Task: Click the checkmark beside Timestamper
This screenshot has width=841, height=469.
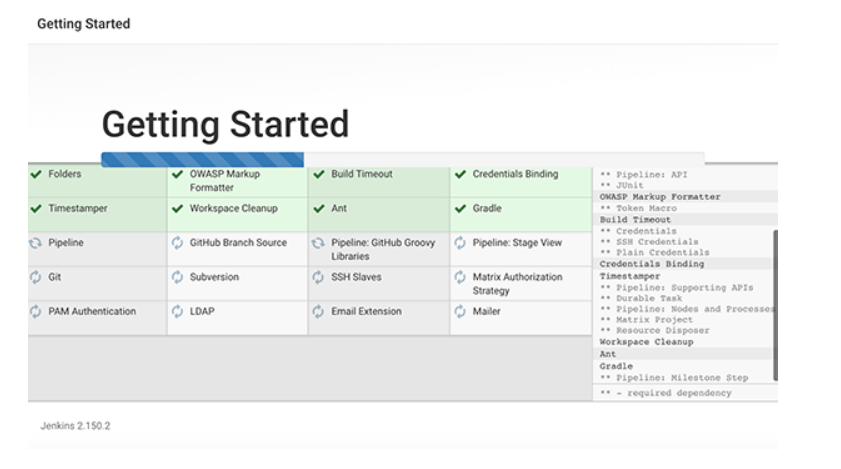Action: (35, 209)
